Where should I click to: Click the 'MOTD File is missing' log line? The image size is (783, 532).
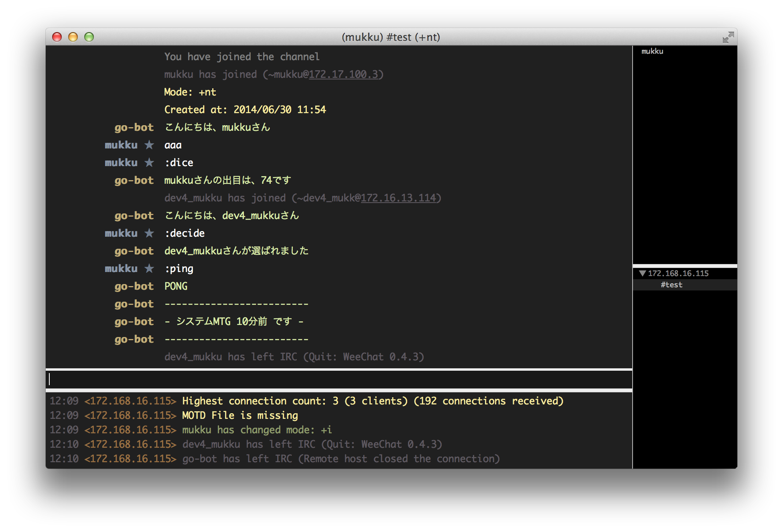pyautogui.click(x=240, y=415)
